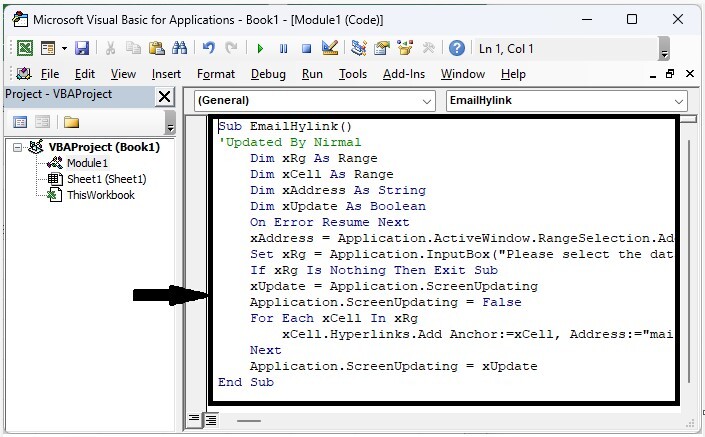The height and width of the screenshot is (437, 705).
Task: Open the Add-Ins menu
Action: tap(404, 74)
